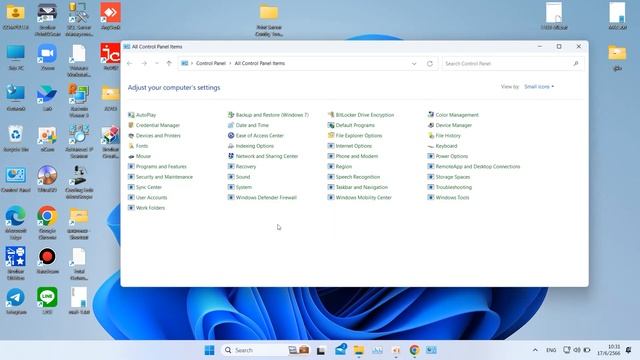Select the Zoom desktop icon
This screenshot has height=360, width=640.
click(x=47, y=57)
